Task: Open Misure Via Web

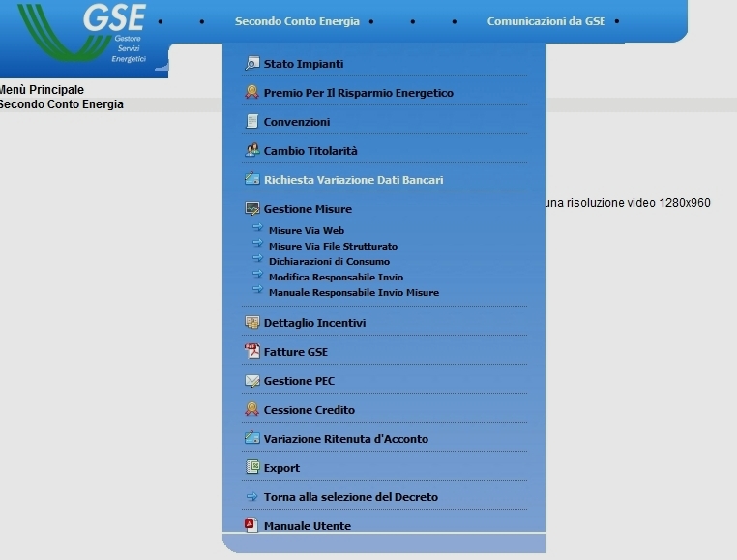Action: tap(307, 231)
